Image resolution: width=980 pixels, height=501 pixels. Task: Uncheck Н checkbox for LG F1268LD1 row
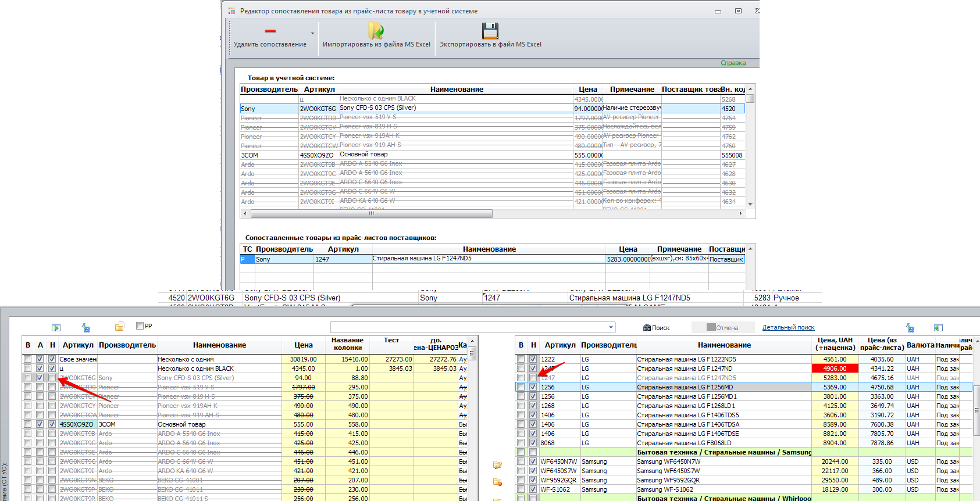(533, 406)
